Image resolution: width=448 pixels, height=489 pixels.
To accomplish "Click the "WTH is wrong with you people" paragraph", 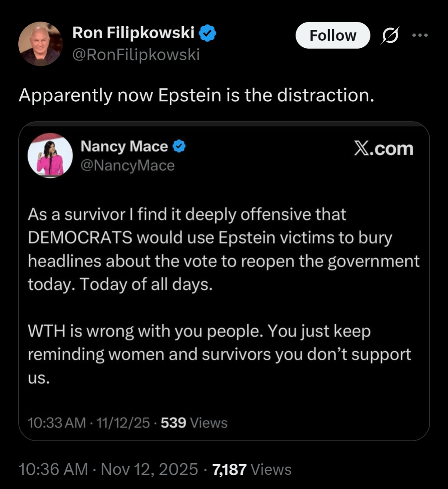I will pos(219,354).
